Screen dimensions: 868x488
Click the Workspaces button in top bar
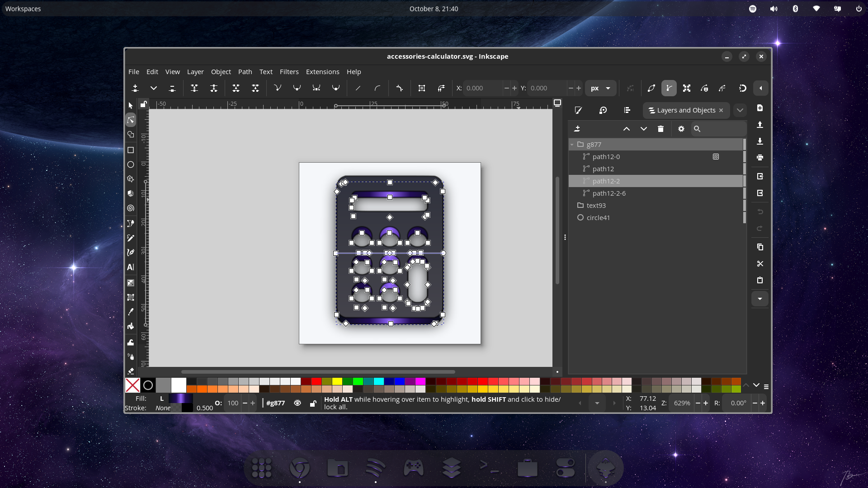(x=23, y=9)
